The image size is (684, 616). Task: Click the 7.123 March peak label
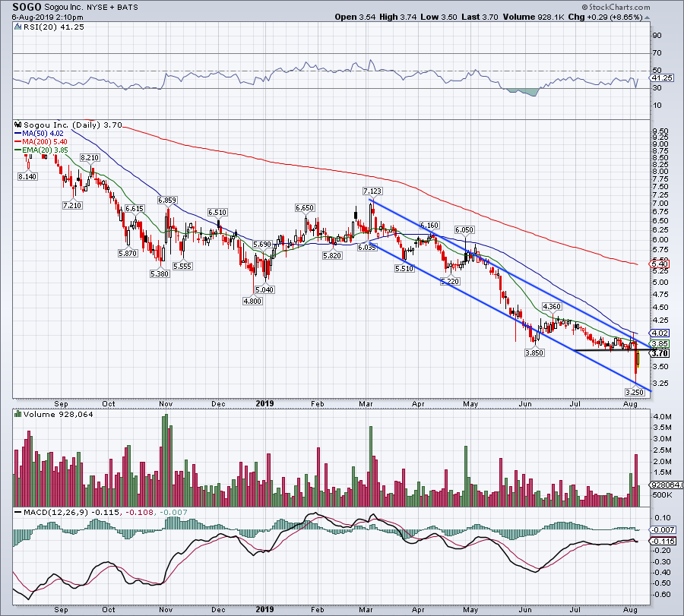(x=372, y=191)
